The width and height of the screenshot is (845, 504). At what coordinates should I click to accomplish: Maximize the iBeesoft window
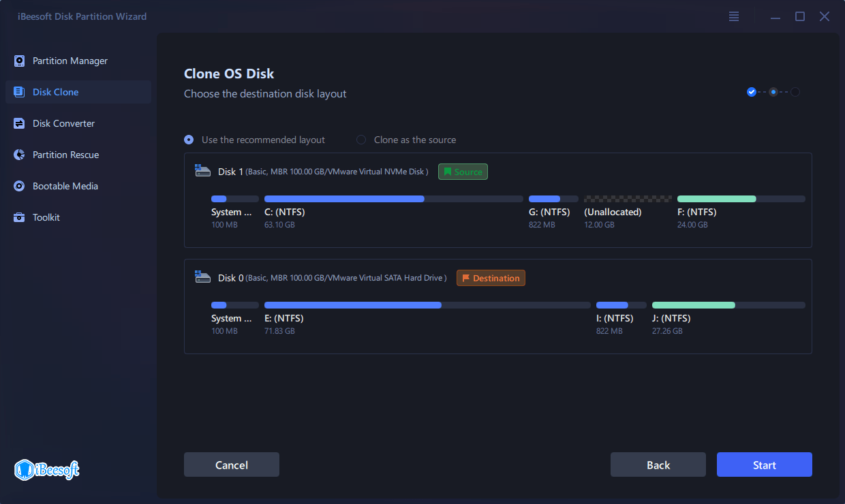[800, 16]
